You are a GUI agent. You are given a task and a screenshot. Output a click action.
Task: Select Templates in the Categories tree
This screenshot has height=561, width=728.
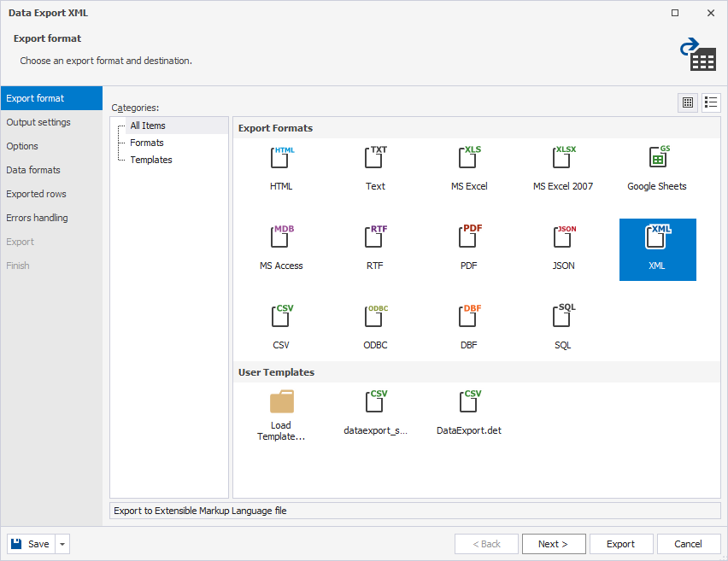(x=151, y=160)
